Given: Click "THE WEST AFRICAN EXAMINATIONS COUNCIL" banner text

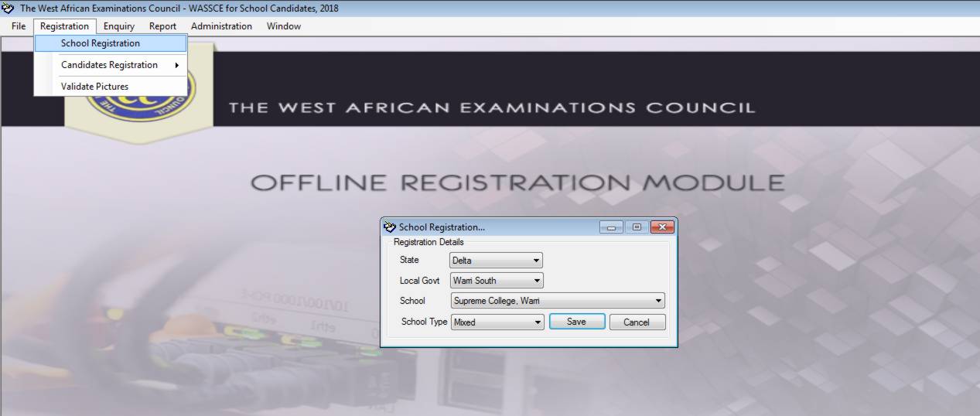Looking at the screenshot, I should click(x=491, y=107).
